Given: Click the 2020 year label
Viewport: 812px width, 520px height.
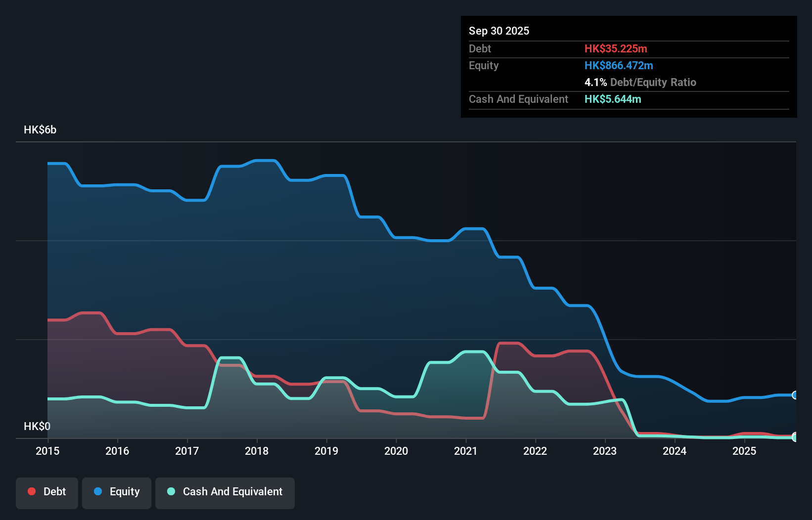Looking at the screenshot, I should [396, 451].
